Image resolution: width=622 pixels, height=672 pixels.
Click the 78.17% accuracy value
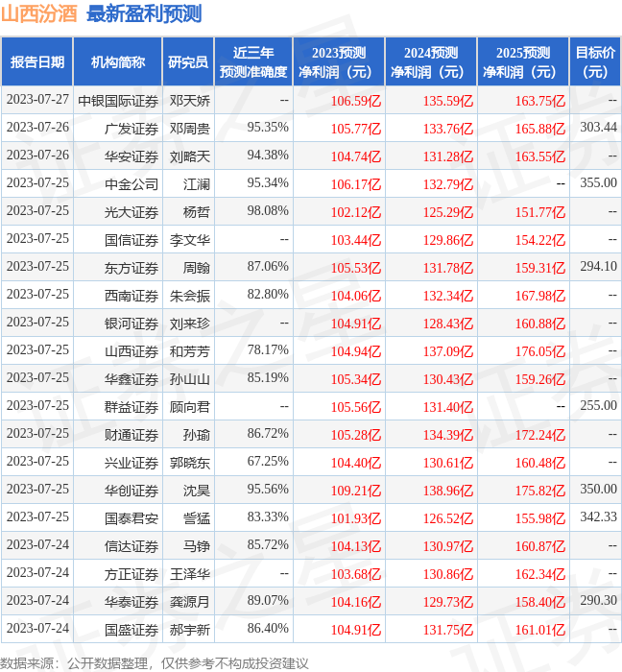click(x=268, y=350)
